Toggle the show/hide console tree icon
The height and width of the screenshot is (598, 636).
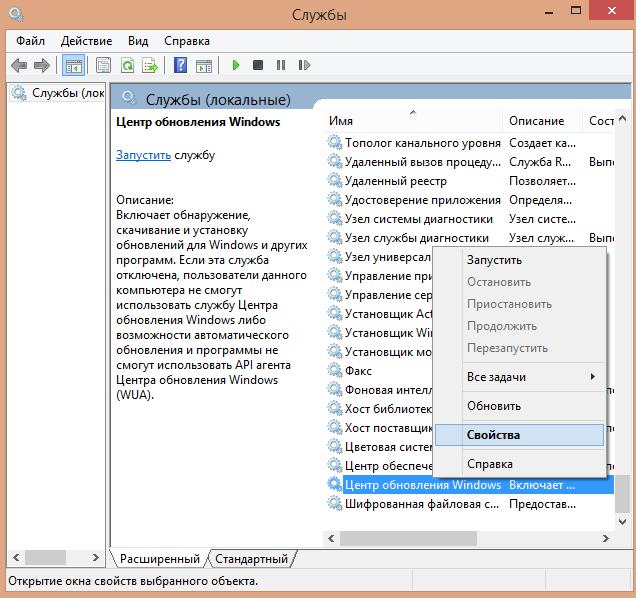pyautogui.click(x=73, y=65)
